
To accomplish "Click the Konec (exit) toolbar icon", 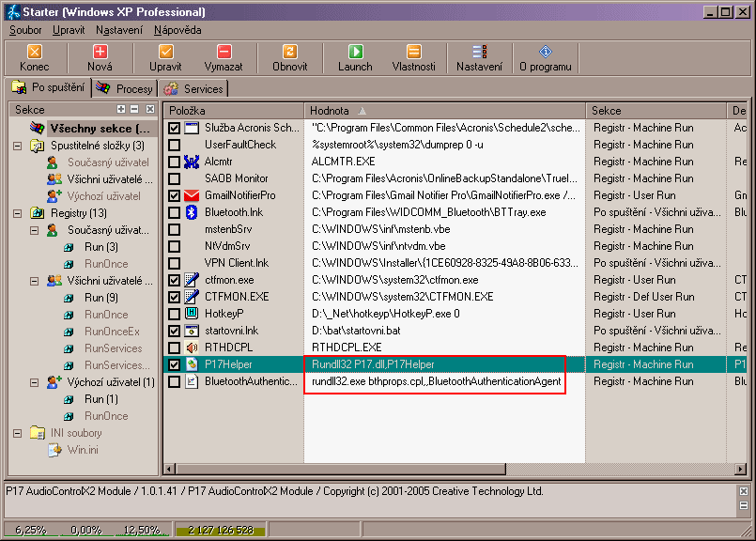I will pyautogui.click(x=34, y=52).
